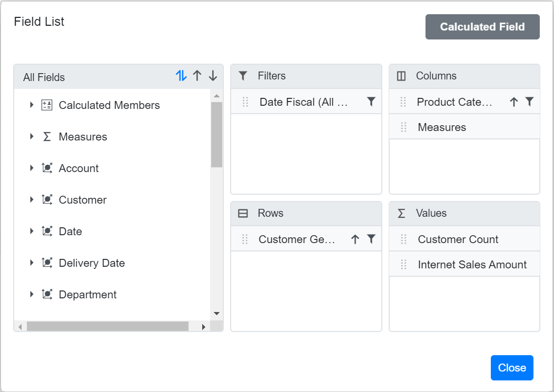Viewport: 554px width, 392px height.
Task: Click the move-up arrow in All Fields header
Action: 197,76
